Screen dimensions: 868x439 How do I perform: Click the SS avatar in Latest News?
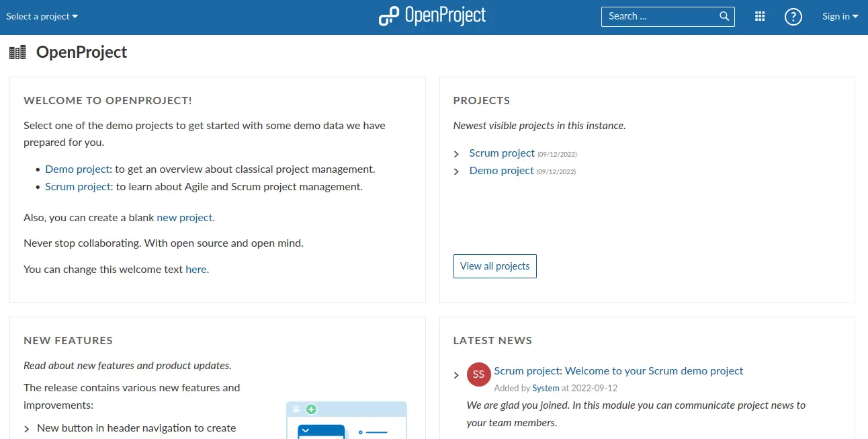click(478, 374)
